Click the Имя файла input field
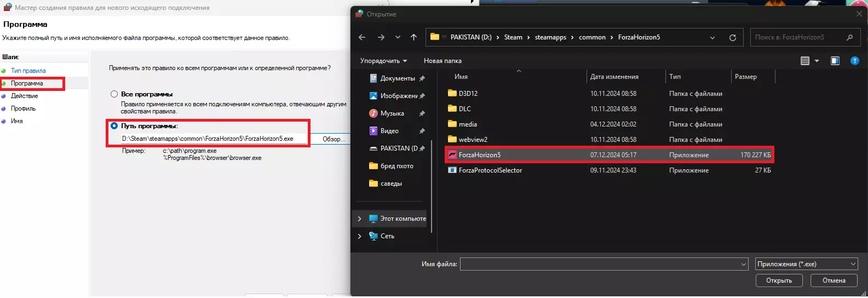The image size is (868, 298). (600, 264)
